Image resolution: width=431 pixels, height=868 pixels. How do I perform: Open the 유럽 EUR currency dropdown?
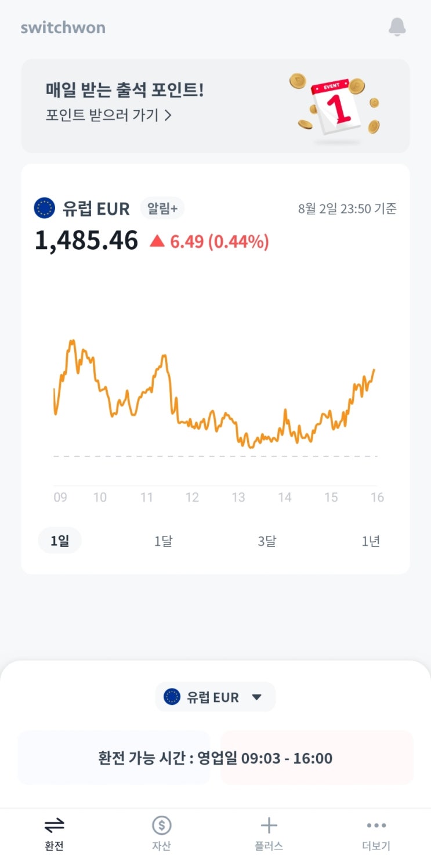click(x=215, y=697)
